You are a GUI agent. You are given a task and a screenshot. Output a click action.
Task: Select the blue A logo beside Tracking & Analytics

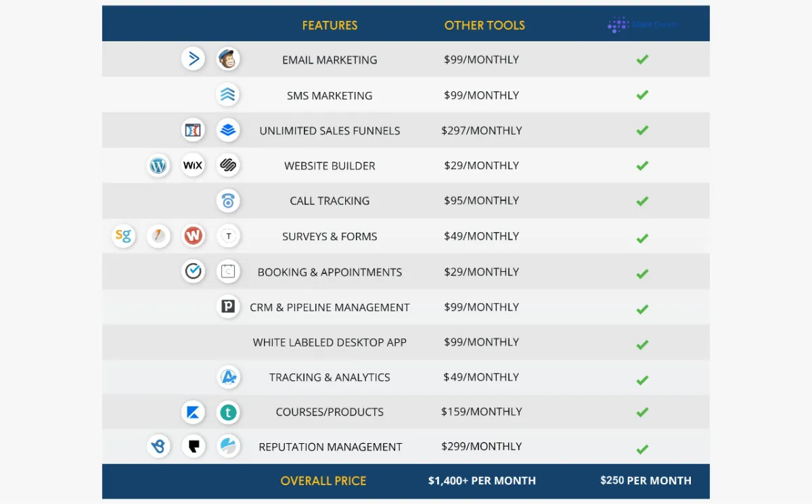coord(229,377)
